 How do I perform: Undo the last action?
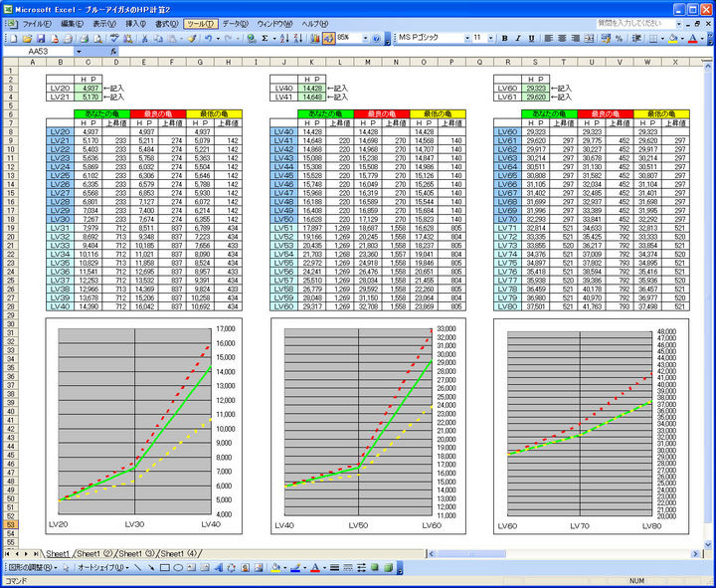(x=208, y=39)
